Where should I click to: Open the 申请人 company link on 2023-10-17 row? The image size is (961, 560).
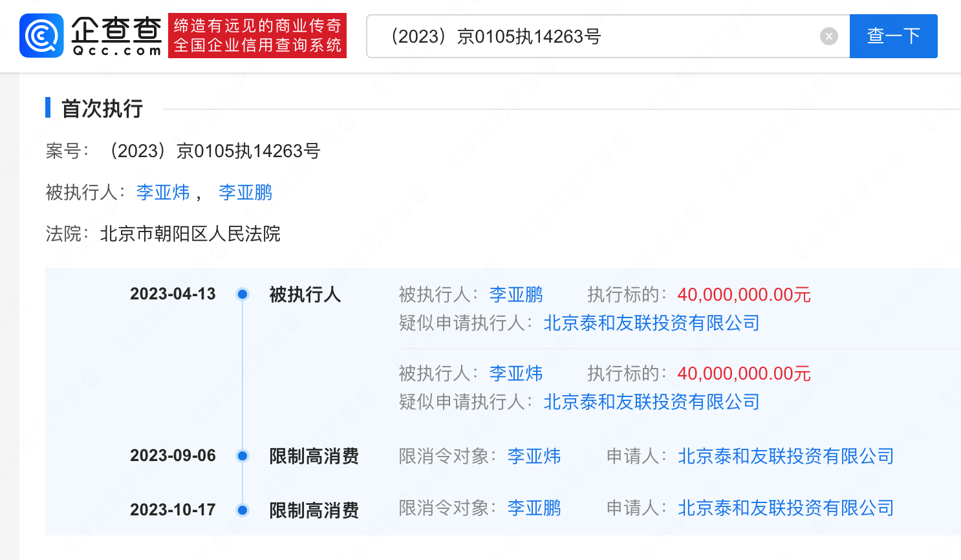[786, 508]
